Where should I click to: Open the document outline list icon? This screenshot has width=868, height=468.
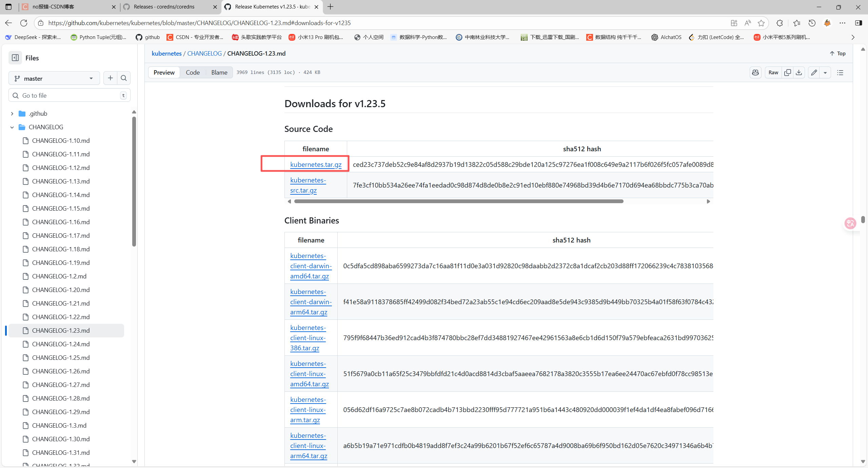pyautogui.click(x=840, y=73)
